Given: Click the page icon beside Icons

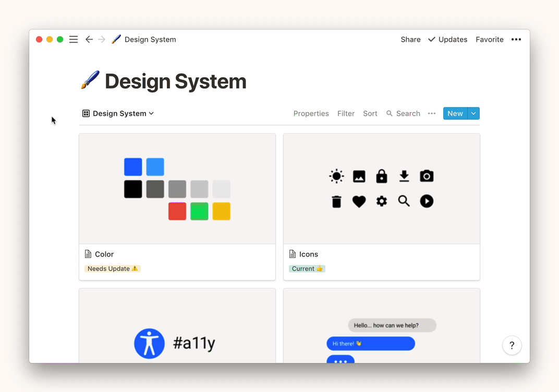Looking at the screenshot, I should pos(293,254).
